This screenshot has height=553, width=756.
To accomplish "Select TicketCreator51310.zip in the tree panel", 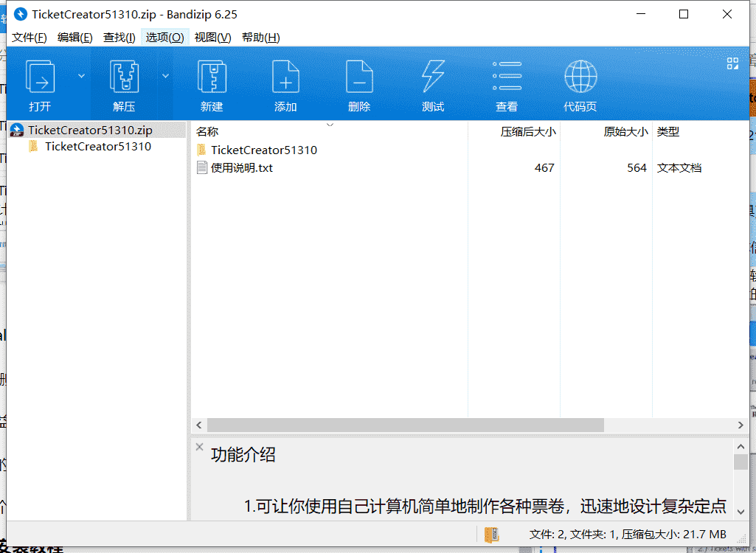I will [90, 131].
